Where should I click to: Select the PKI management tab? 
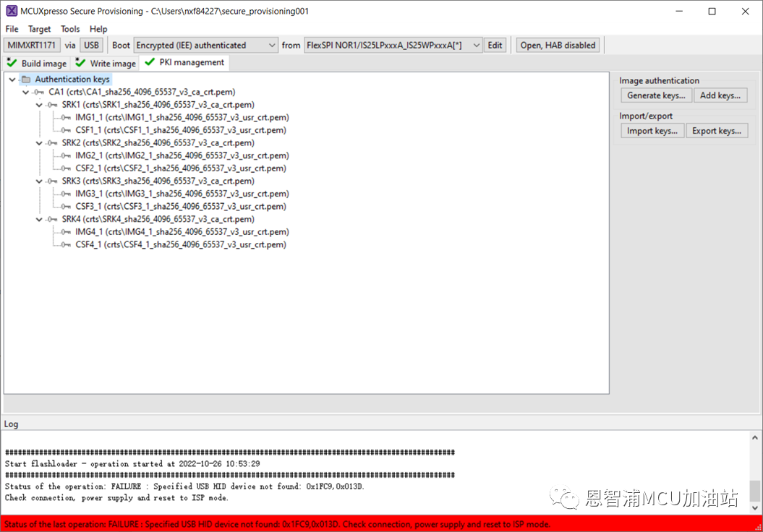click(184, 62)
